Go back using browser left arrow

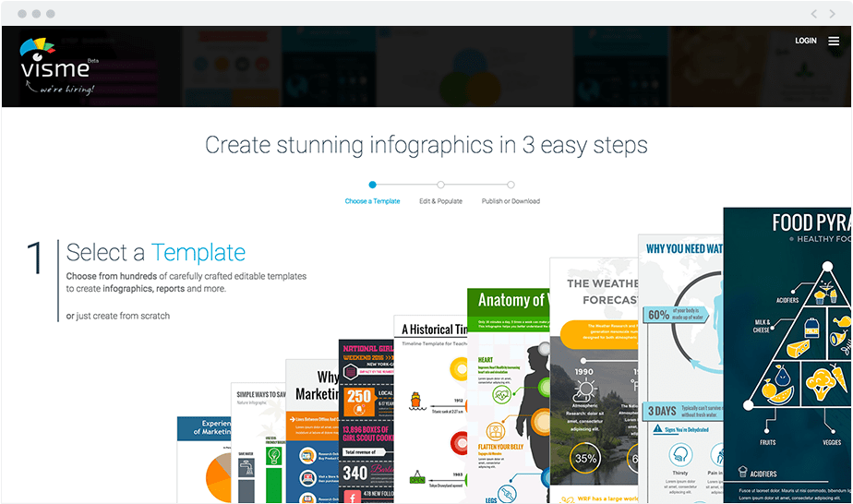[814, 14]
